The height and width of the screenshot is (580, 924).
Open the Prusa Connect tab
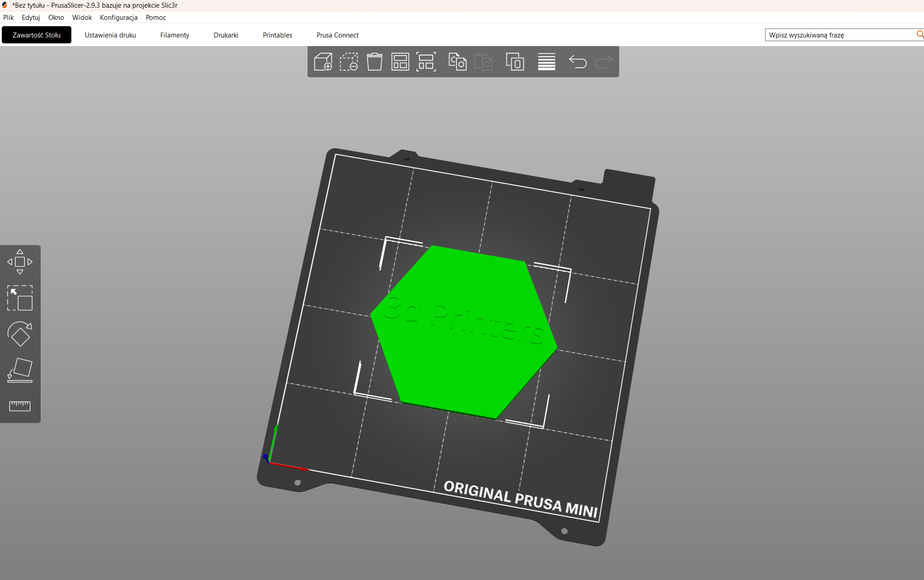337,35
